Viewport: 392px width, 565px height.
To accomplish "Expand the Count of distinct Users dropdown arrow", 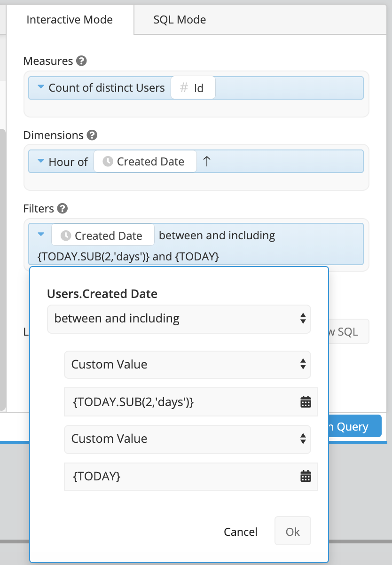I will click(x=41, y=87).
